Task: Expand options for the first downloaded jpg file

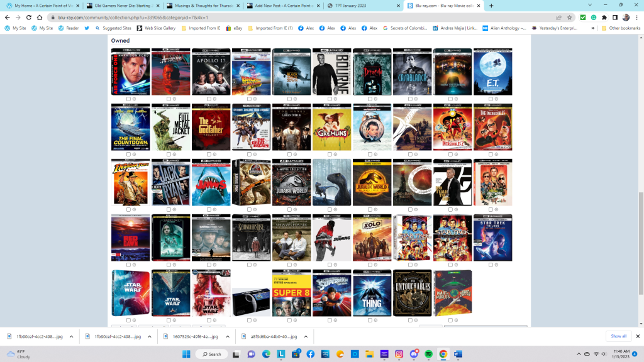Action: point(72,337)
